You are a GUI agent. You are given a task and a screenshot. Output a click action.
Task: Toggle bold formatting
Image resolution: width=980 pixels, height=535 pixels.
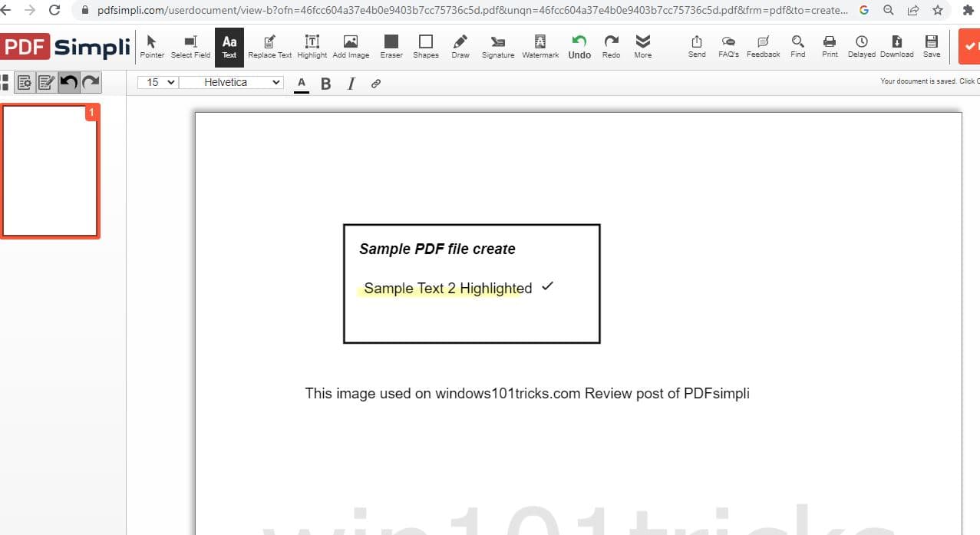pos(326,84)
